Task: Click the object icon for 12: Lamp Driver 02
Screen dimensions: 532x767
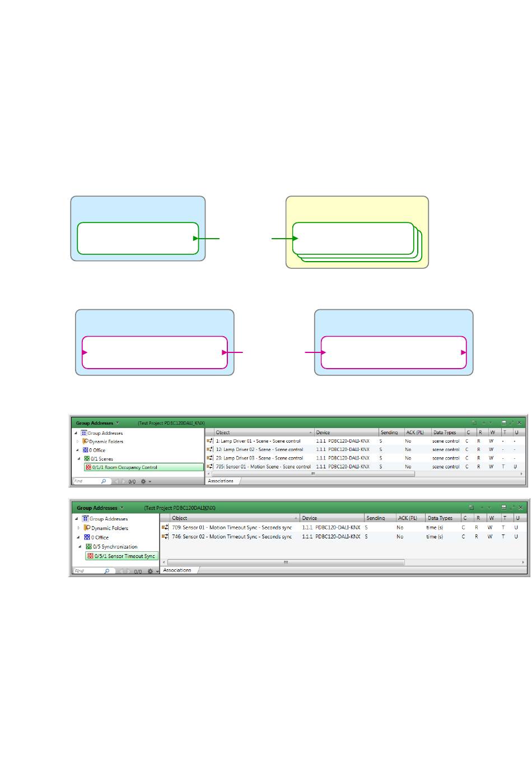Action: point(210,449)
